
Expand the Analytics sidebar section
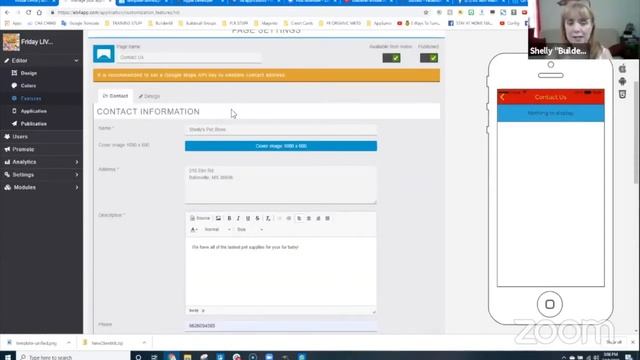[x=76, y=162]
